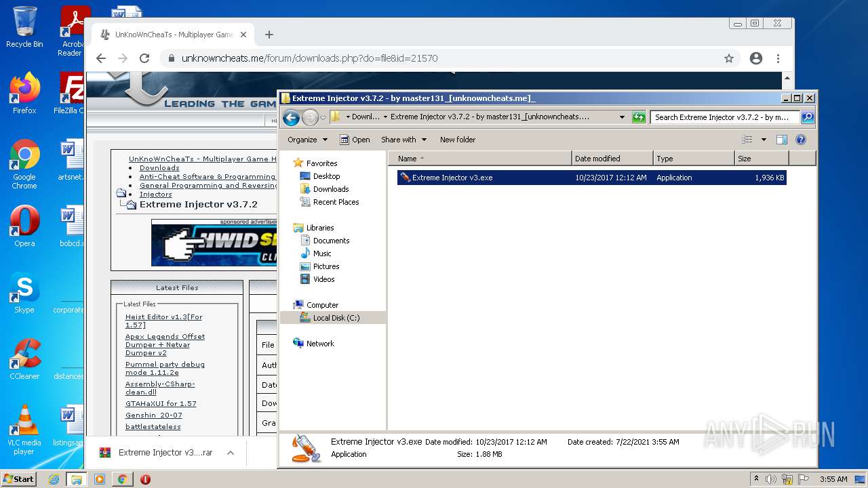
Task: Open Recycle Bin on the desktop
Action: (x=24, y=27)
